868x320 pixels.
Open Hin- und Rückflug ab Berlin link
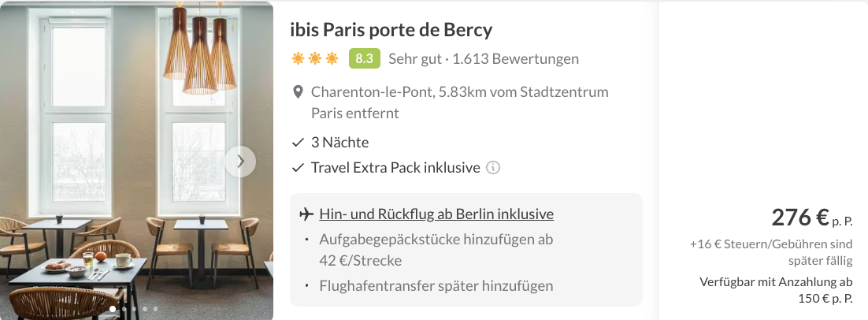click(x=436, y=214)
